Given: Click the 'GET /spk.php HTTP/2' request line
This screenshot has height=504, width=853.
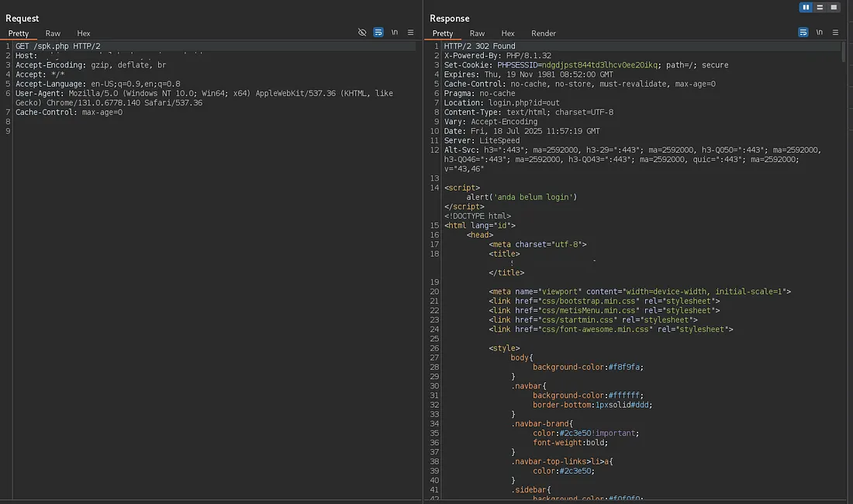Looking at the screenshot, I should (57, 47).
